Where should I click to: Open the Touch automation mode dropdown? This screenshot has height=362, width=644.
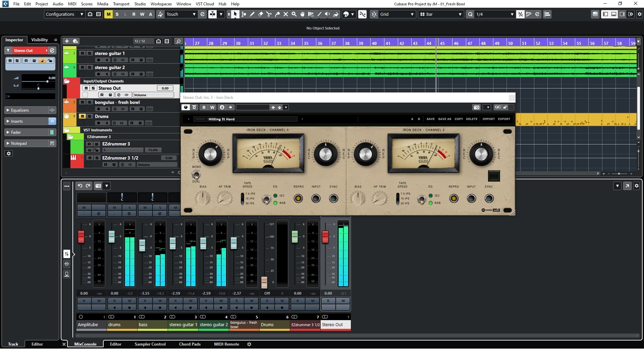coord(181,14)
